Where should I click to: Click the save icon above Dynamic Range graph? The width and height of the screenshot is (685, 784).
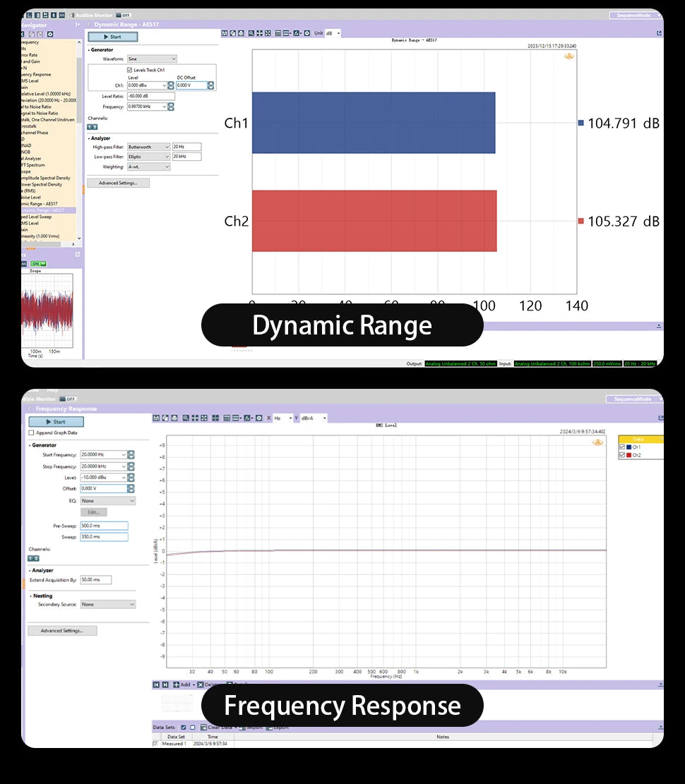tap(225, 33)
